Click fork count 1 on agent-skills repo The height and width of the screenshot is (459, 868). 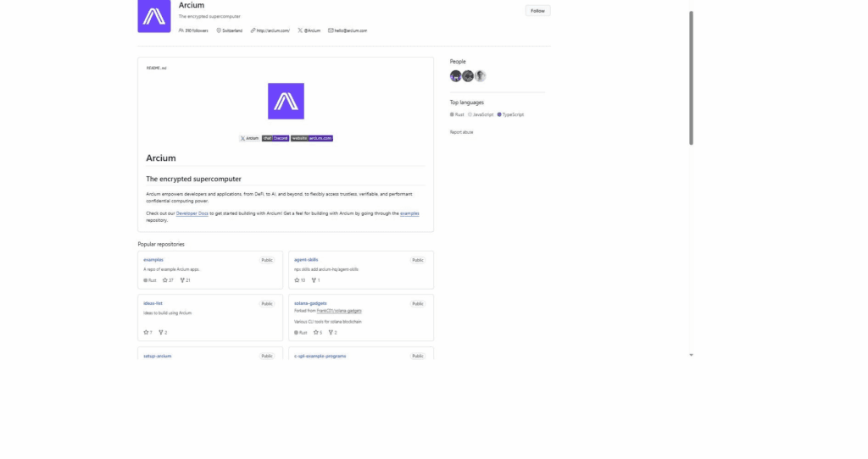pos(315,280)
